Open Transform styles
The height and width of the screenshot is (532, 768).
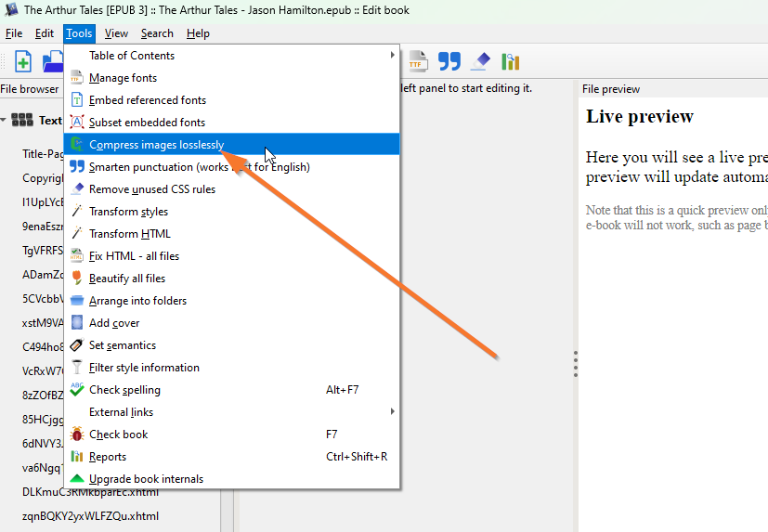[x=231, y=212]
